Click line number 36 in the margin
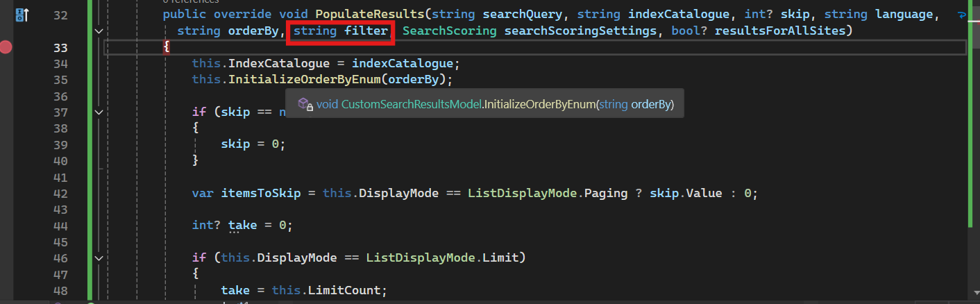 click(x=60, y=96)
